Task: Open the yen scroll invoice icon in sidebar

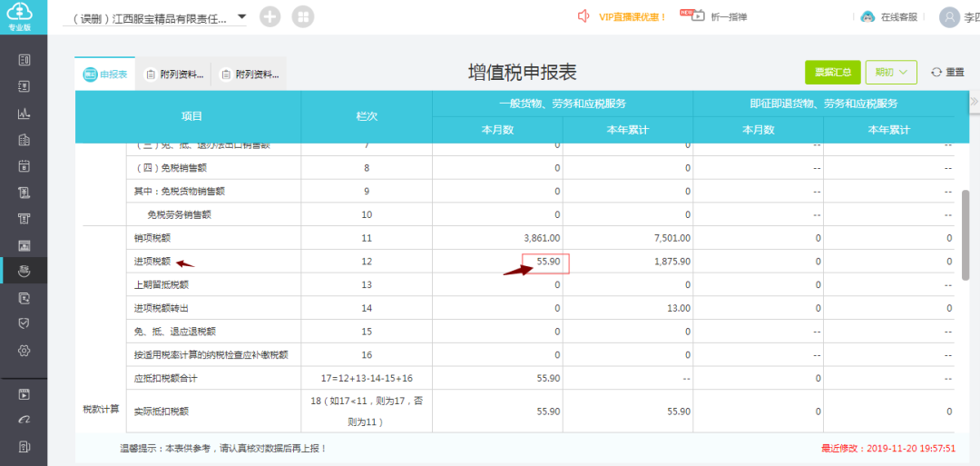Action: click(x=24, y=192)
